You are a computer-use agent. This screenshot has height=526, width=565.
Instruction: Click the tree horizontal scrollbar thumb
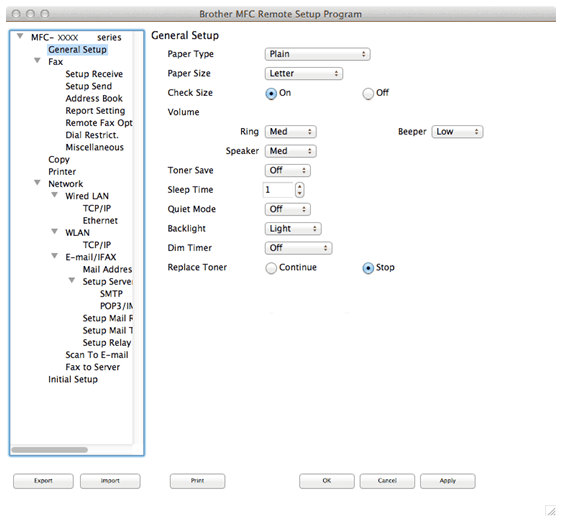pos(49,450)
